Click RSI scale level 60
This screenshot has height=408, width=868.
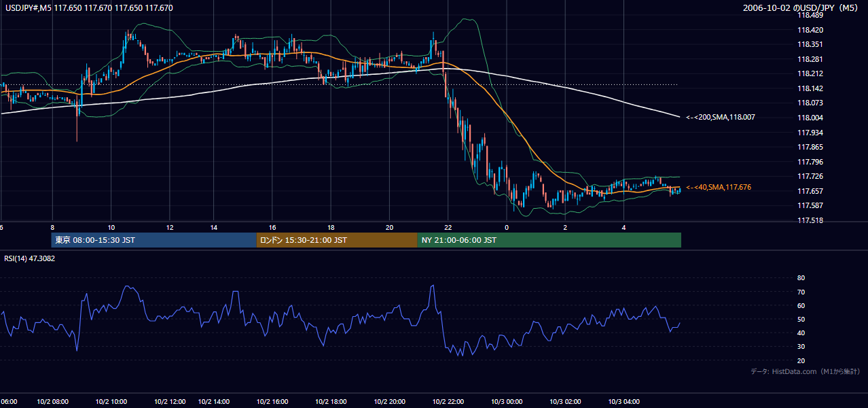coord(801,305)
